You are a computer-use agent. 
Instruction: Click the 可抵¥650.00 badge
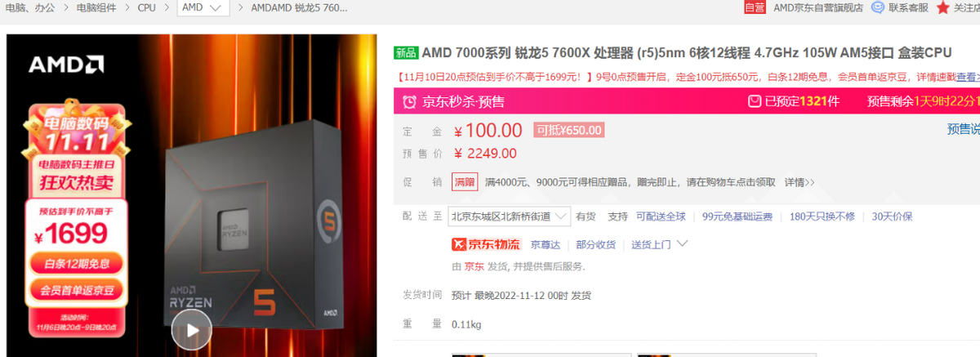(568, 130)
